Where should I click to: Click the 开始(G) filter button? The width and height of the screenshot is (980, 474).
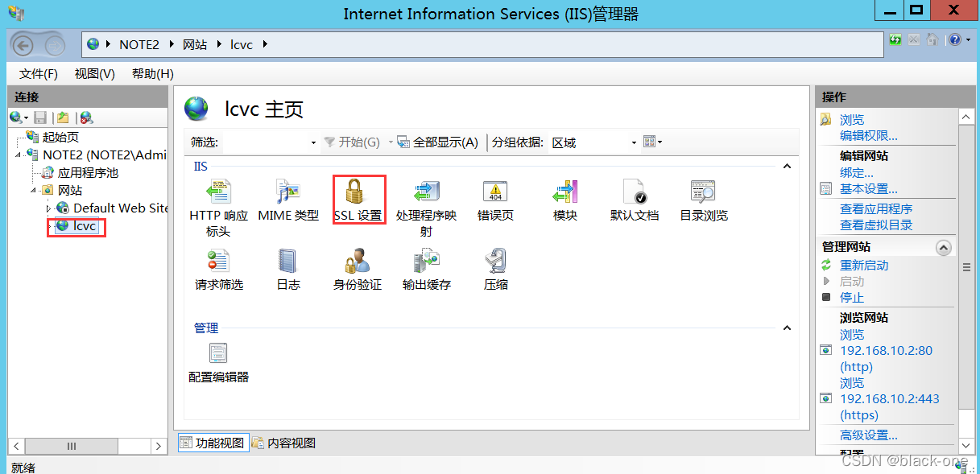(352, 142)
